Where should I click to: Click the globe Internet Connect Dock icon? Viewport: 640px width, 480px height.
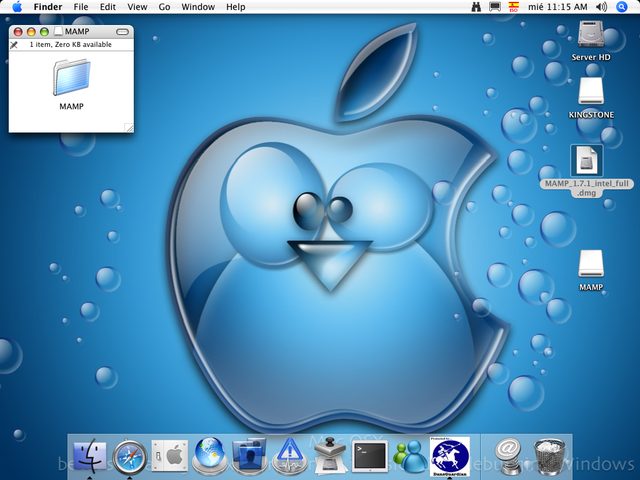[210, 456]
